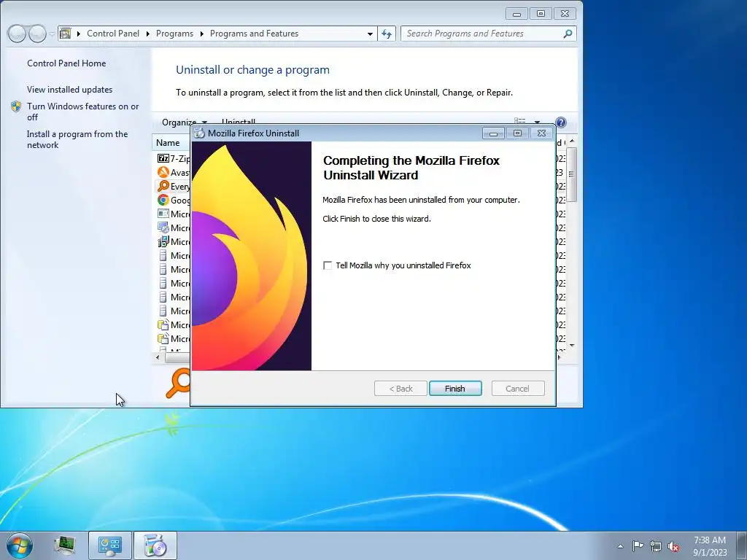Click the list scroll-down arrow
This screenshot has height=560, width=747.
(572, 346)
